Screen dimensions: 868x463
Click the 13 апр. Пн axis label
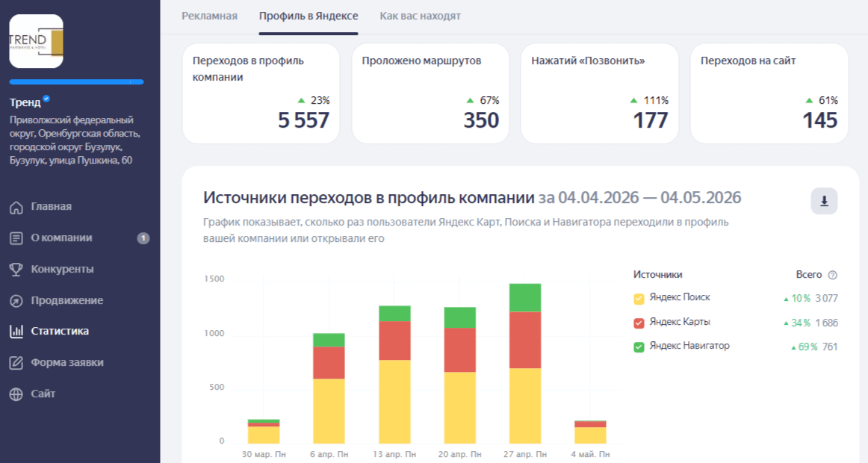pos(394,454)
